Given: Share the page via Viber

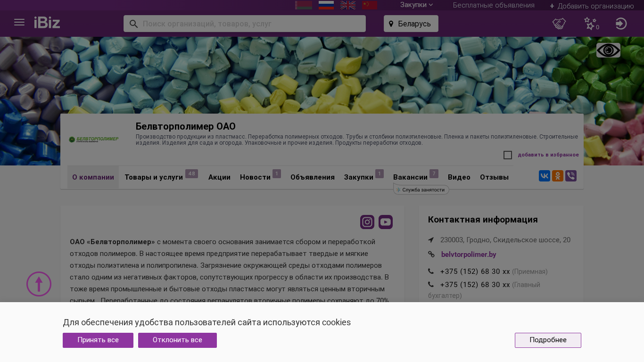Looking at the screenshot, I should click(571, 176).
